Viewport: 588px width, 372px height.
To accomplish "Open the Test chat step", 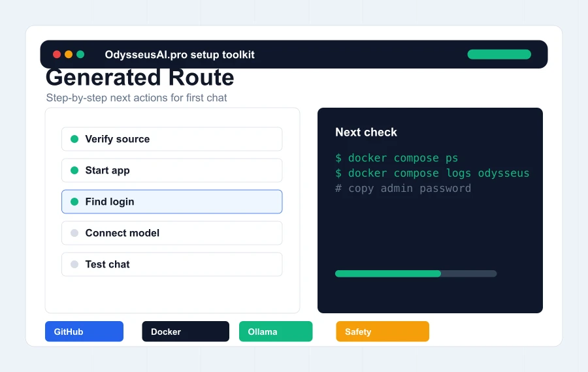I will point(172,264).
